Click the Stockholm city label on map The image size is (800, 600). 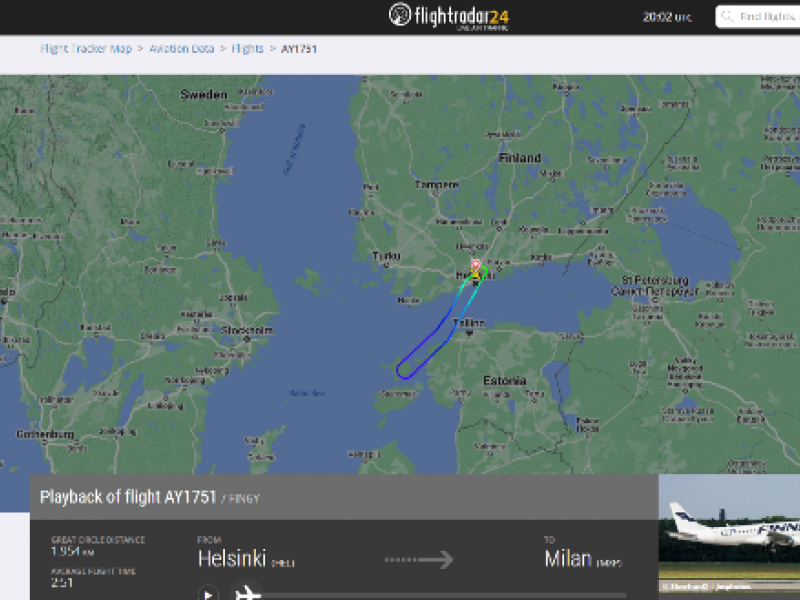pyautogui.click(x=247, y=331)
